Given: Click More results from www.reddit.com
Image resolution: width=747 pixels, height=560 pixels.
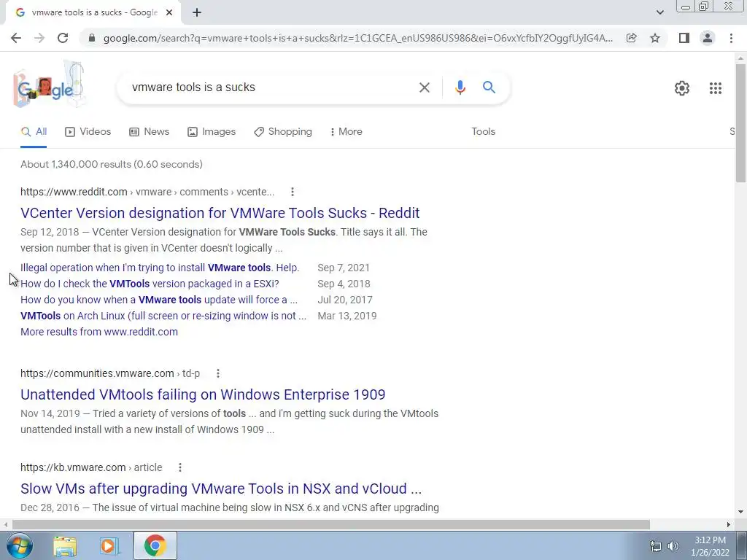Looking at the screenshot, I should click(x=99, y=332).
